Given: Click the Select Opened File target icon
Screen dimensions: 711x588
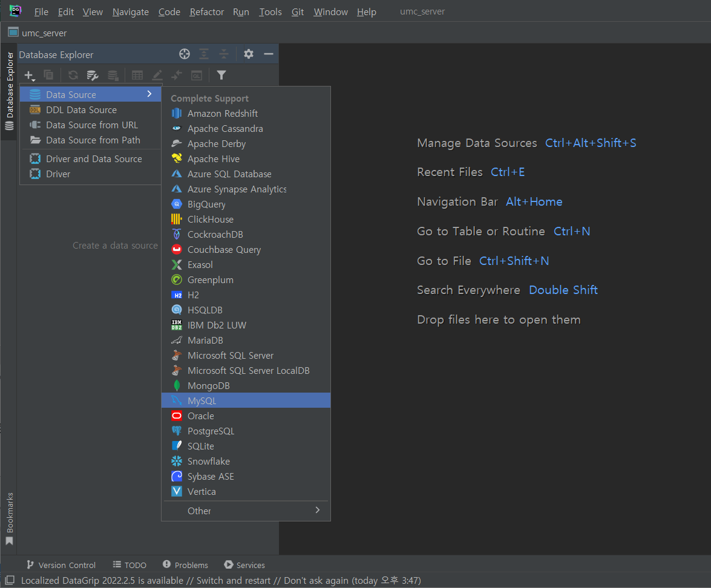Looking at the screenshot, I should coord(185,54).
